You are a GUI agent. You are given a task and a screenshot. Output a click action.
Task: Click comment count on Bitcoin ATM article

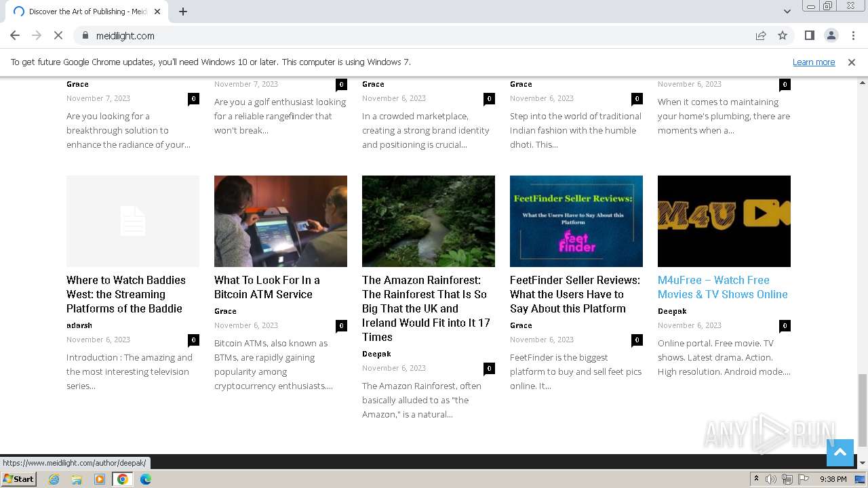341,325
